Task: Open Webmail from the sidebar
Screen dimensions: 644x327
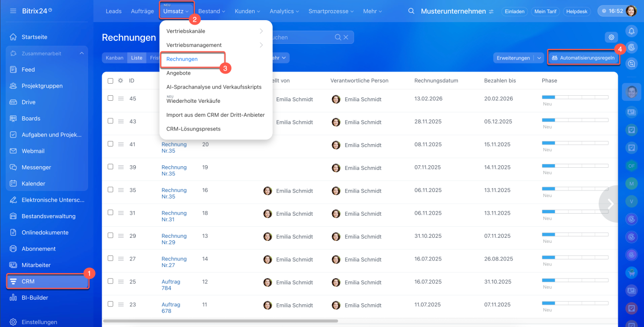Action: click(33, 151)
